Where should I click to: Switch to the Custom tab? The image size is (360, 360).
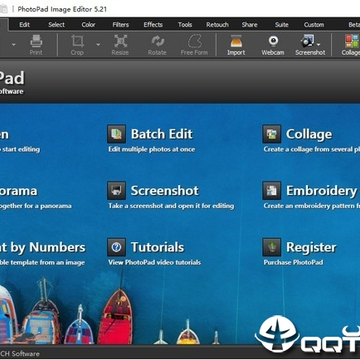click(314, 25)
